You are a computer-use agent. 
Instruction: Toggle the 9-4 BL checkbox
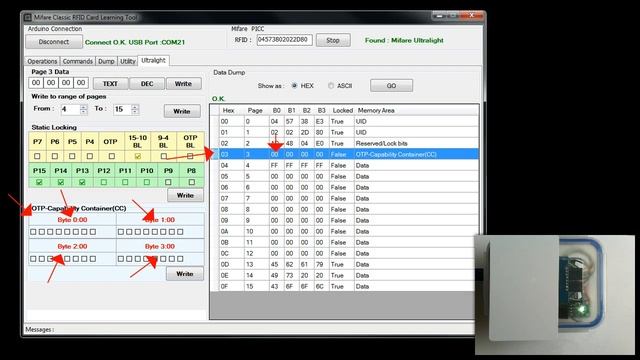(x=164, y=156)
